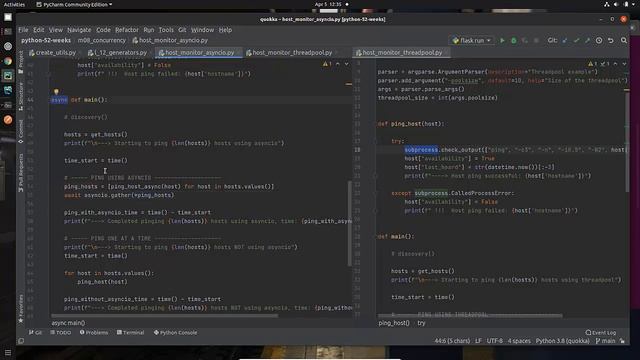Go to previous highlighted error in left editor
This screenshot has height=360, width=640.
click(x=338, y=64)
